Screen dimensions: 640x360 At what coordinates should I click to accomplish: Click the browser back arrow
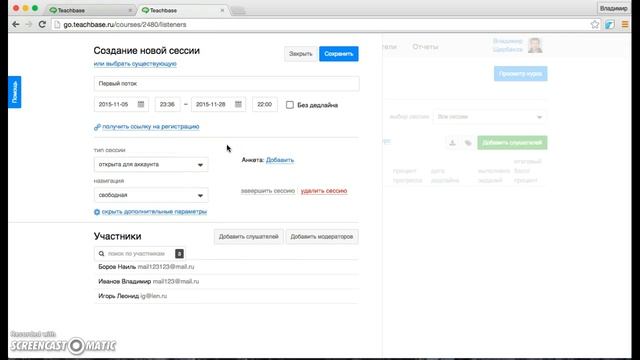point(16,24)
